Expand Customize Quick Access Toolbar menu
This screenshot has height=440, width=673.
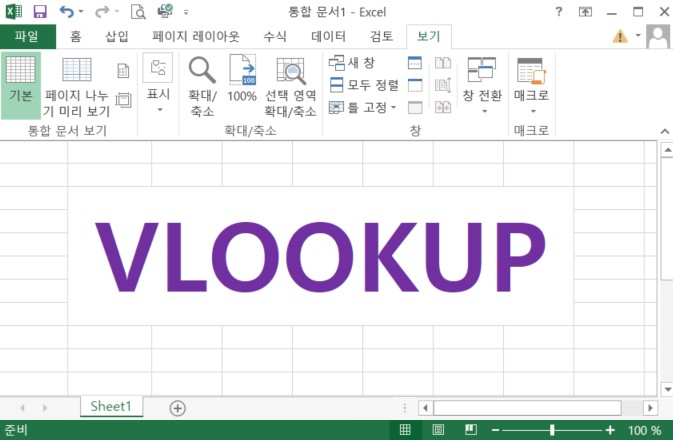(186, 12)
